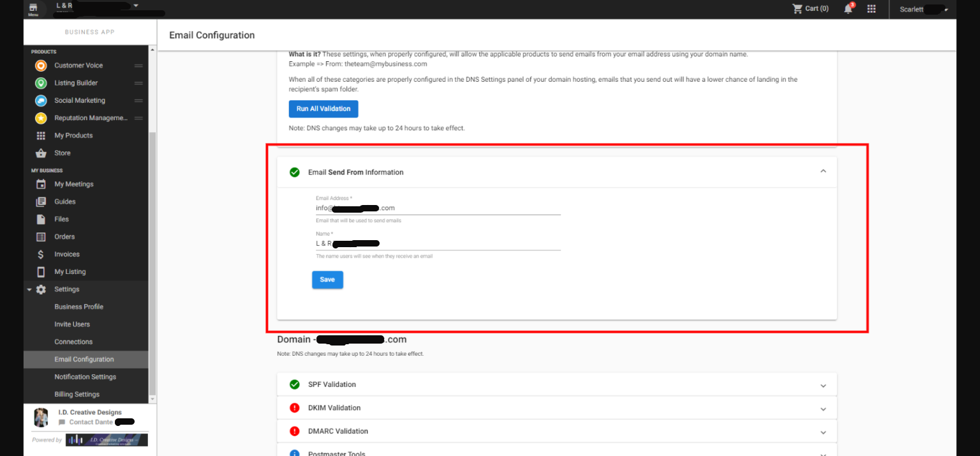The height and width of the screenshot is (456, 980).
Task: Collapse Email Send From Information panel
Action: tap(823, 171)
